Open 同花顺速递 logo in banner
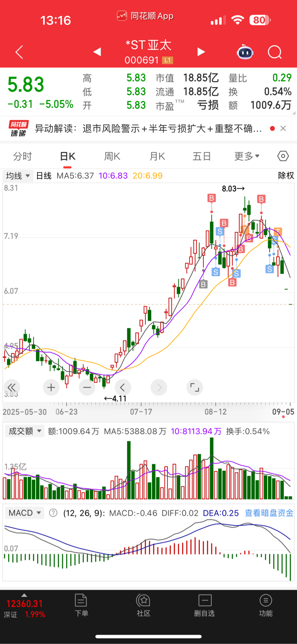 [x=18, y=128]
